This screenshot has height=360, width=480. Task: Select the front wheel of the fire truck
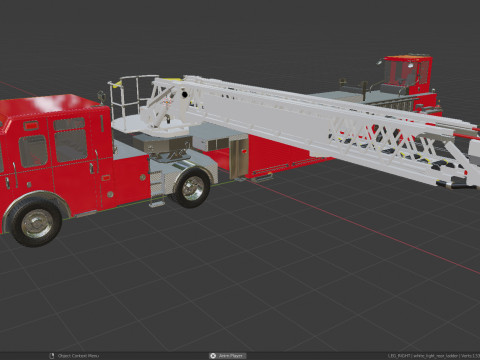[36, 221]
